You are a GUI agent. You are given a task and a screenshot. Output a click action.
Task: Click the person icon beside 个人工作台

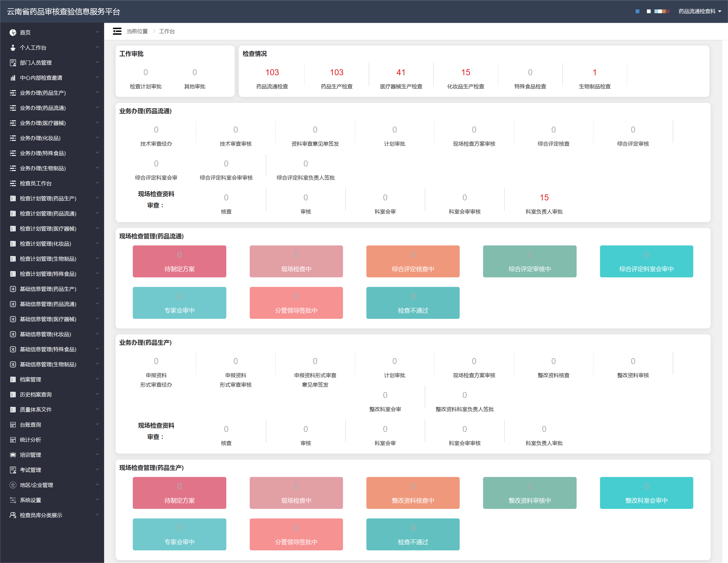point(13,48)
